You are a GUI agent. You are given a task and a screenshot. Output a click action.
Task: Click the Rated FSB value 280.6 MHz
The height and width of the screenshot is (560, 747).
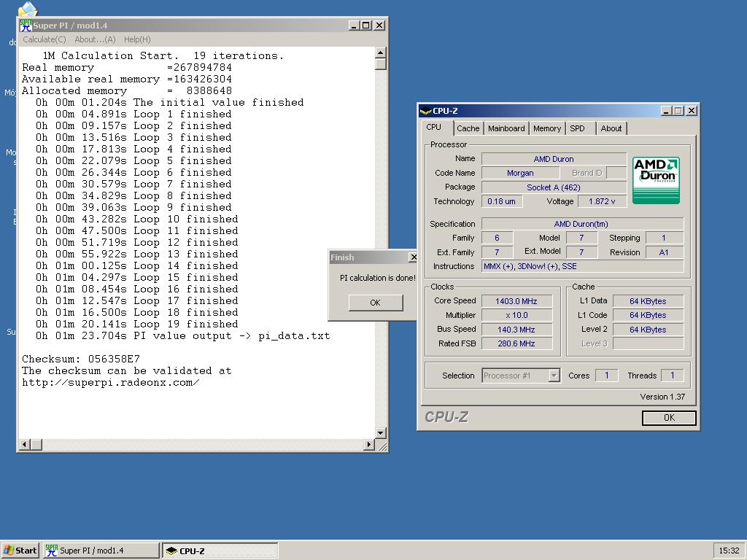[x=516, y=343]
